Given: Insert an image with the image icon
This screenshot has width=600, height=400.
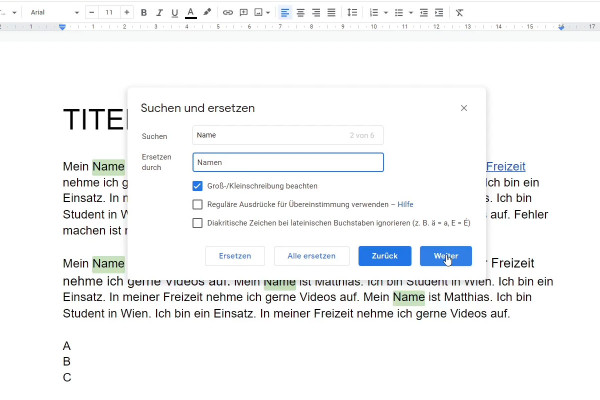Looking at the screenshot, I should click(x=259, y=13).
